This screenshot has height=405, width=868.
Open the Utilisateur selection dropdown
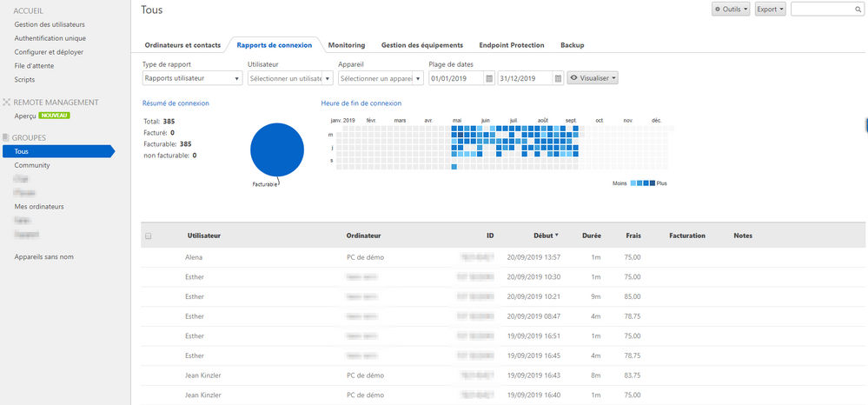pos(290,78)
